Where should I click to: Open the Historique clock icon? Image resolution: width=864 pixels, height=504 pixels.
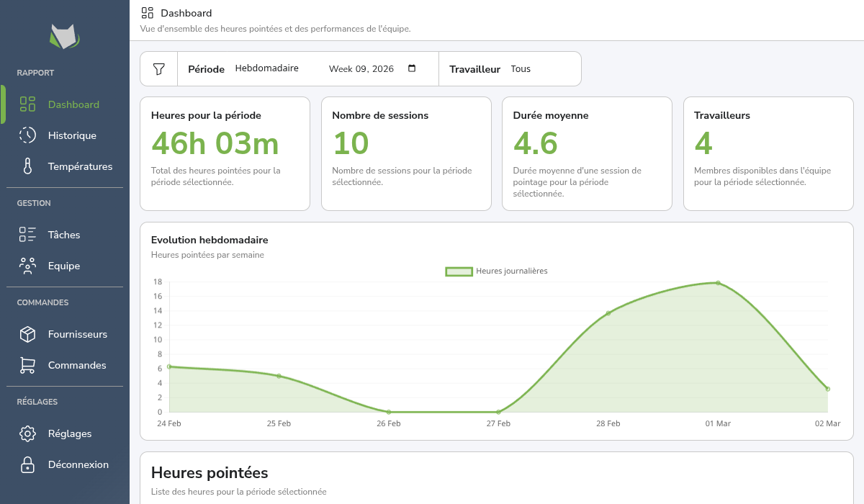(27, 135)
